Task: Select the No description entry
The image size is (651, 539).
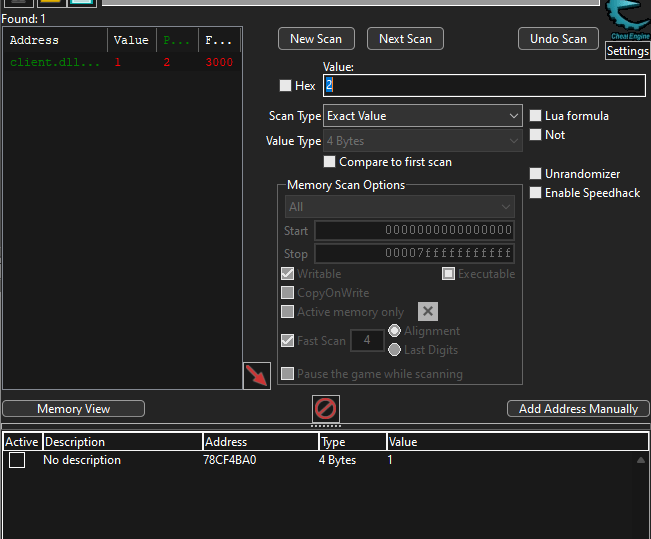Action: coord(82,460)
